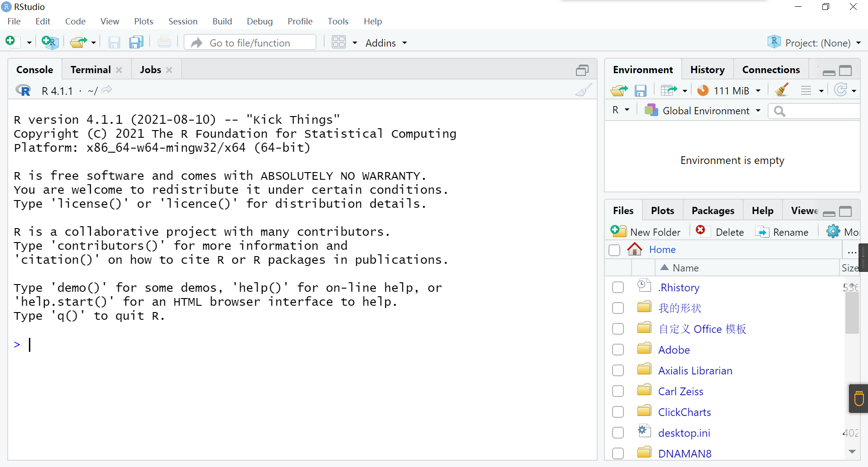Open the Adobe folder link
The width and height of the screenshot is (868, 467).
point(674,350)
